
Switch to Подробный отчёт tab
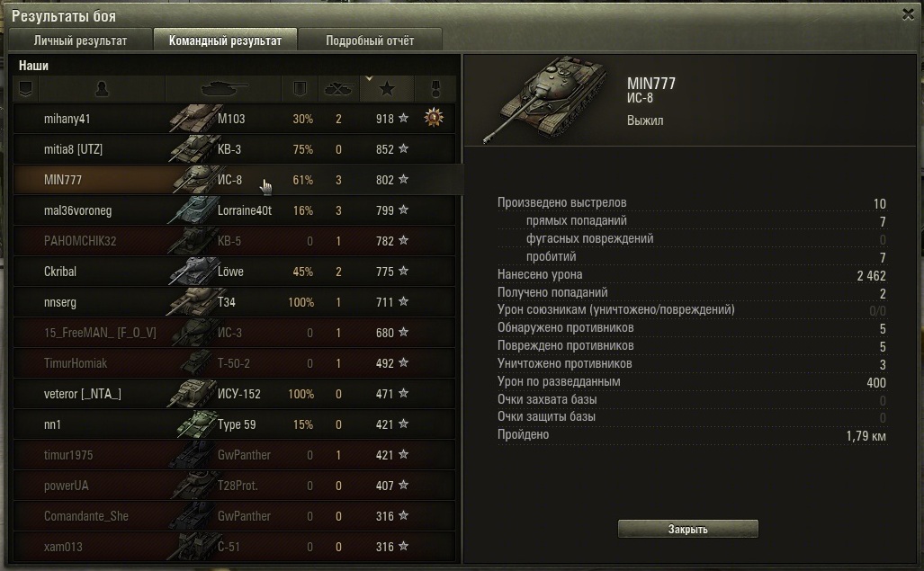tap(370, 40)
